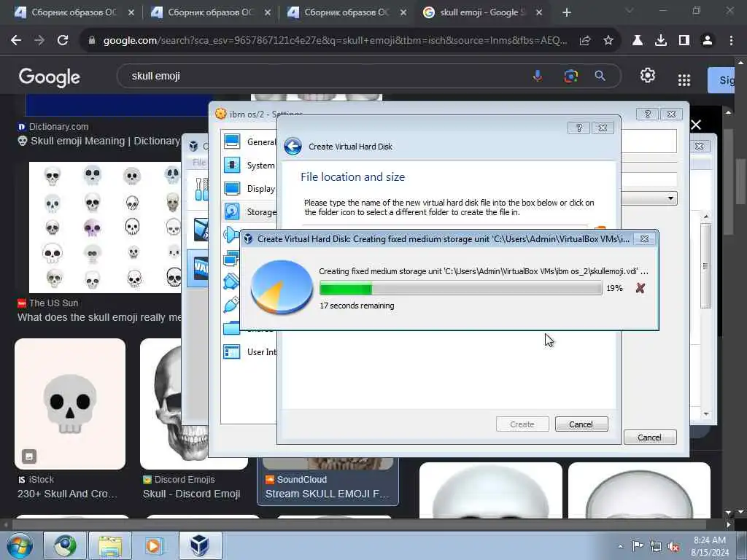Open Windows Media Player from taskbar

(155, 545)
